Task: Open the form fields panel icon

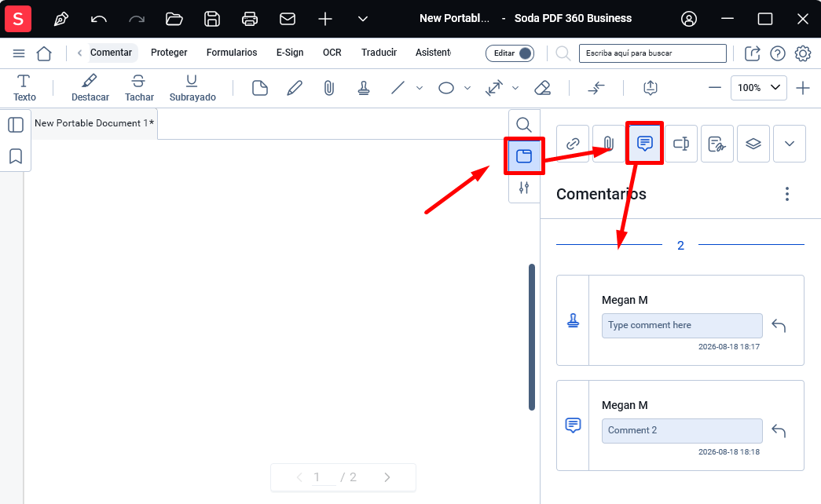Action: tap(680, 144)
